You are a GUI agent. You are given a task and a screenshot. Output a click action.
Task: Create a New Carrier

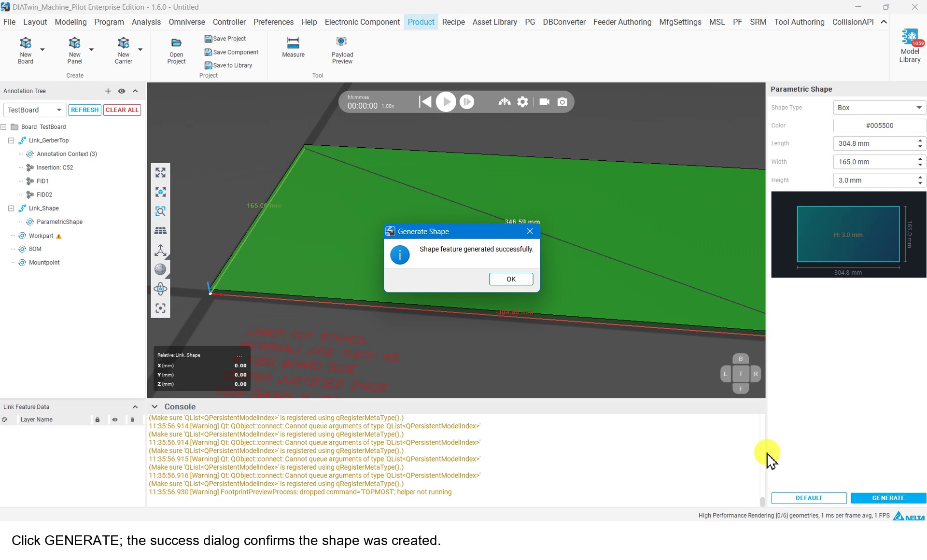(123, 50)
